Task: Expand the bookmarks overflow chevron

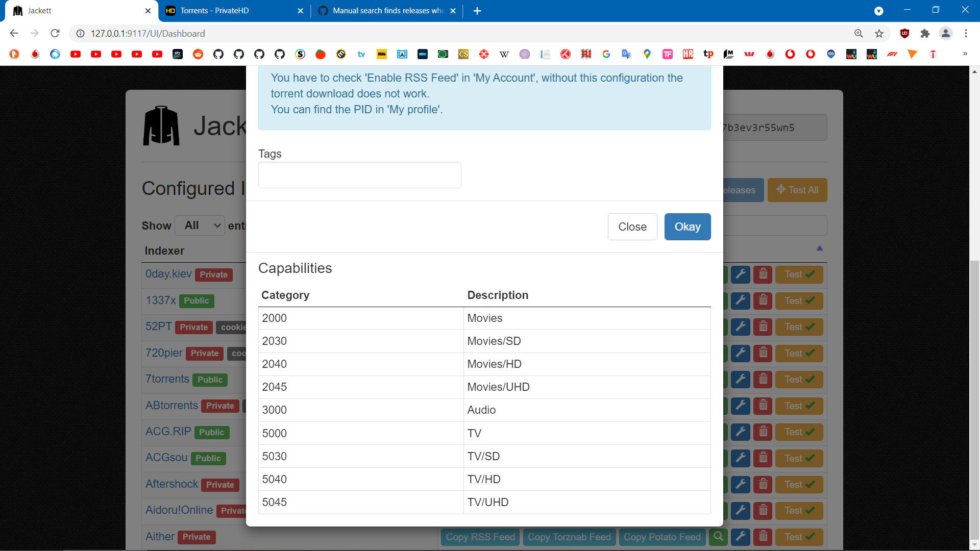Action: coord(965,54)
